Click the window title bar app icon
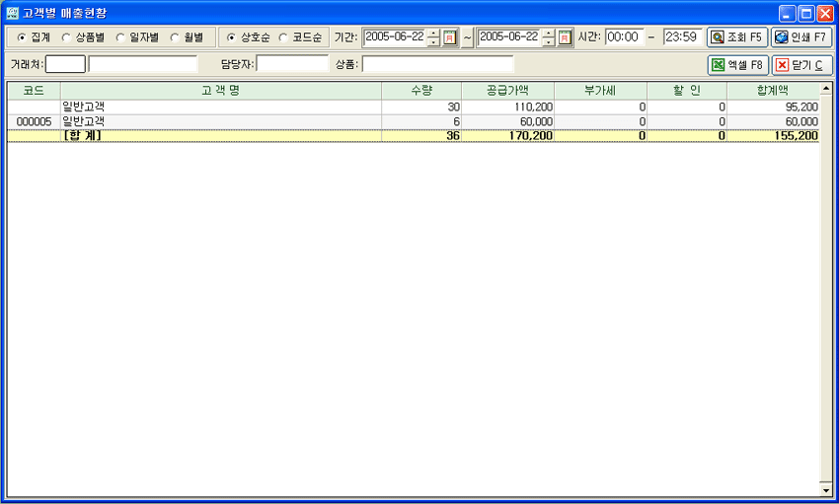Viewport: 839px width, 504px height. pyautogui.click(x=12, y=13)
